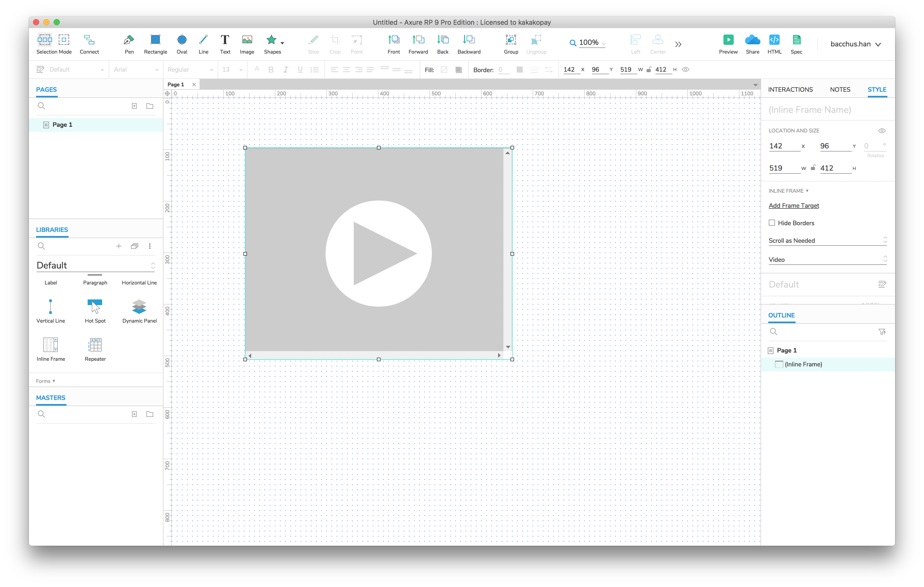Switch to the Interactions tab
Image resolution: width=924 pixels, height=587 pixels.
tap(790, 89)
